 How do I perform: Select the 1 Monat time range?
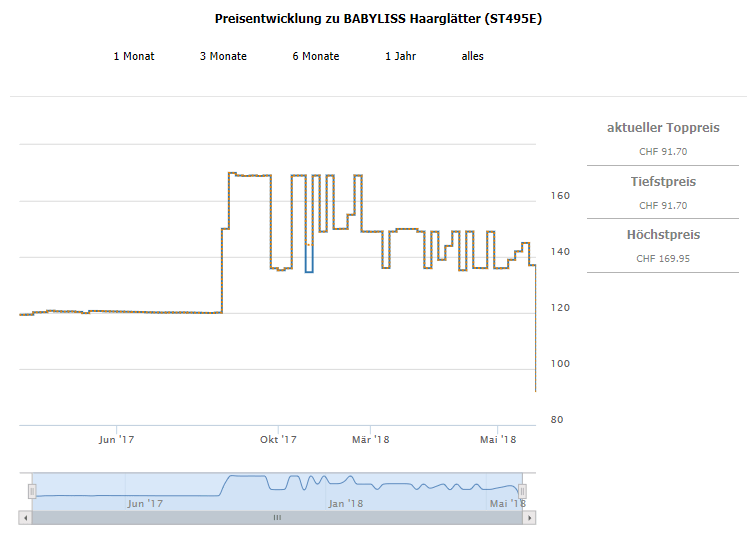pyautogui.click(x=134, y=56)
